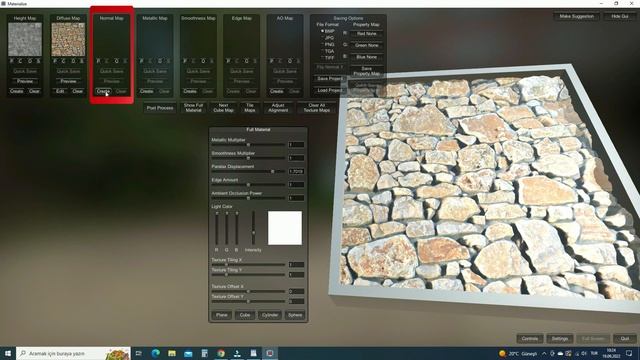Click Create under Metallic Map
The width and height of the screenshot is (640, 360).
pos(147,91)
